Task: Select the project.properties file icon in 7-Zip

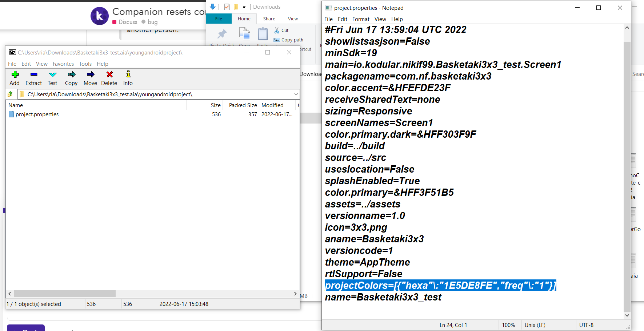Action: [11, 114]
